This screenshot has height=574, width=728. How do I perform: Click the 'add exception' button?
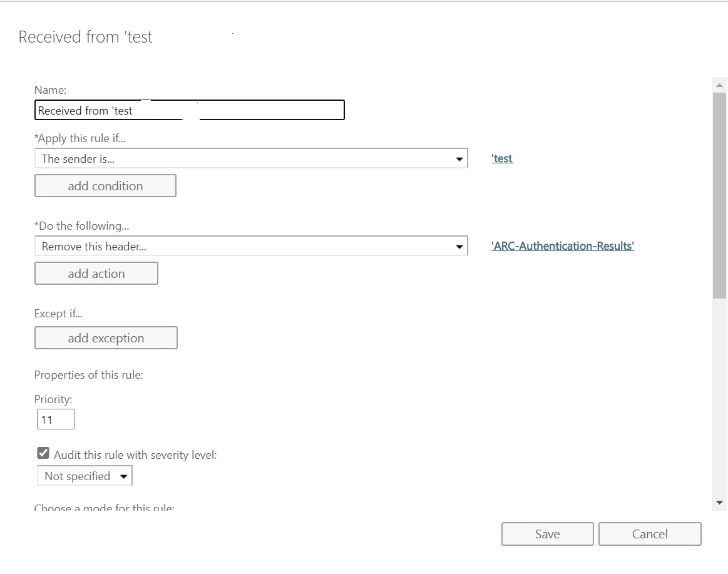(x=105, y=337)
